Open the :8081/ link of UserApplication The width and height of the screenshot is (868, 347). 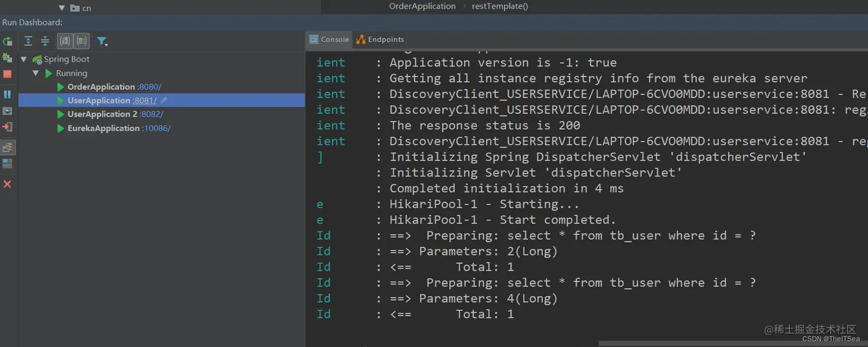tap(145, 101)
